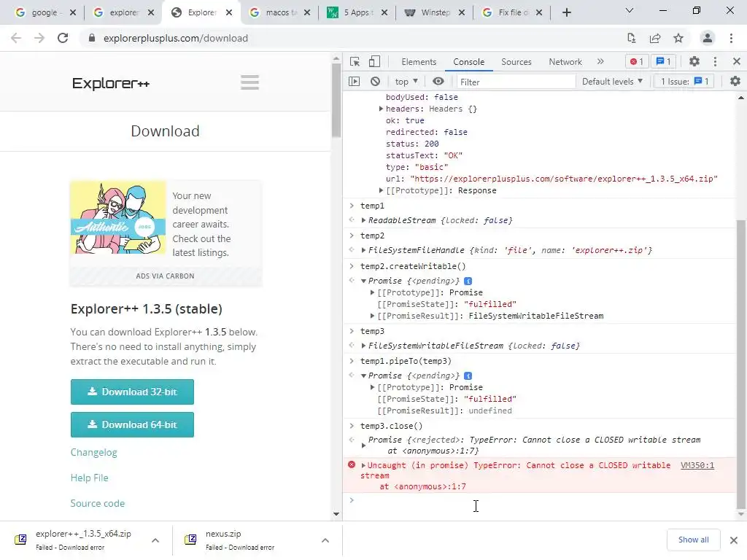
Task: Click the red error count badge
Action: (636, 61)
